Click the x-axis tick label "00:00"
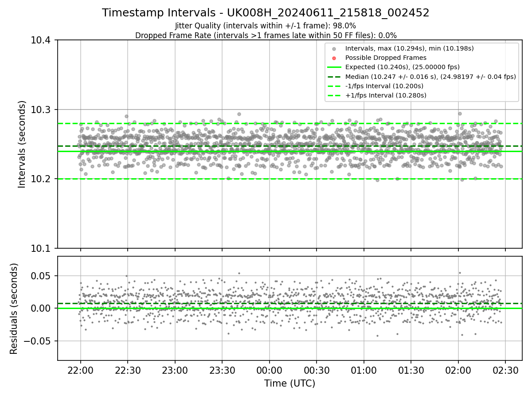Image resolution: width=532 pixels, height=399 pixels. pyautogui.click(x=269, y=371)
